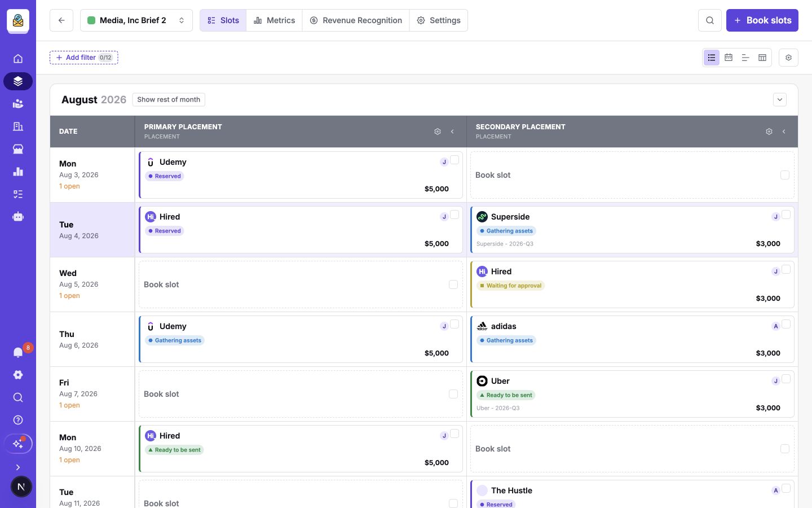The width and height of the screenshot is (812, 508).
Task: Open The Hustle slot card
Action: (x=632, y=494)
